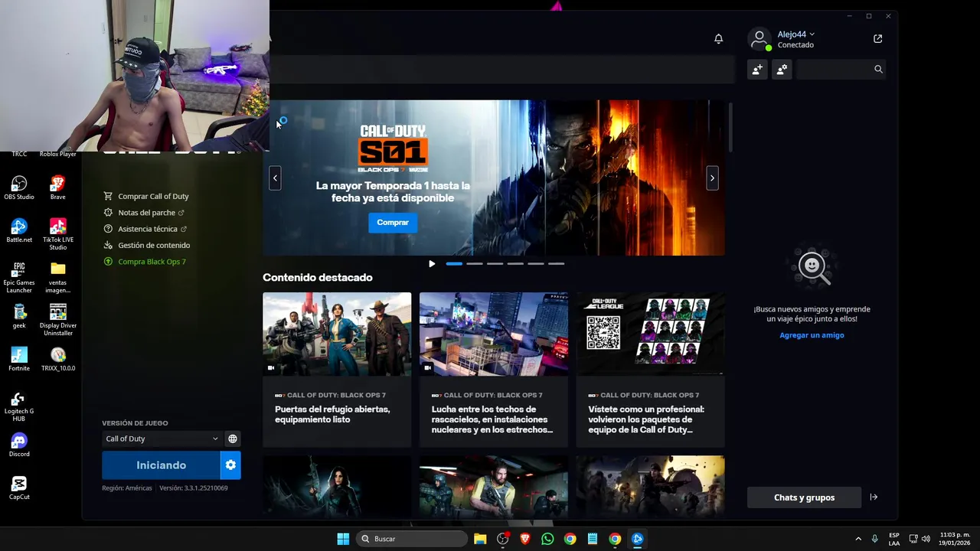Open Fortnite desktop shortcut
980x551 pixels.
pos(19,360)
